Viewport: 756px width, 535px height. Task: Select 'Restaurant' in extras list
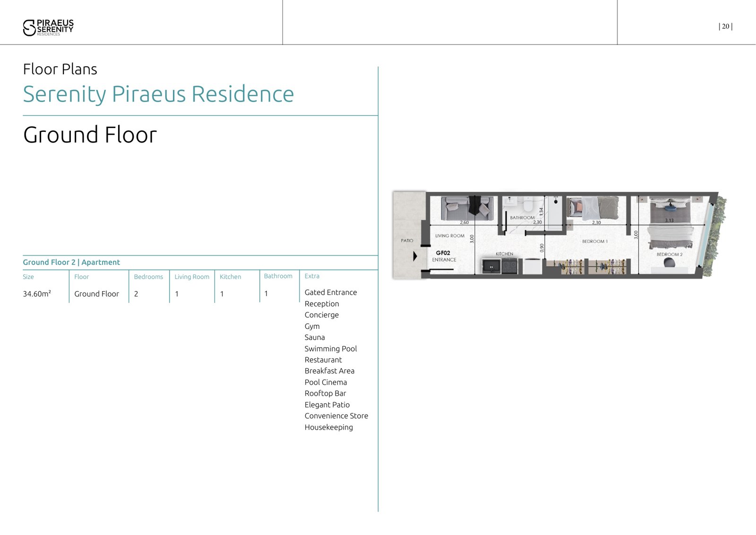(x=323, y=360)
